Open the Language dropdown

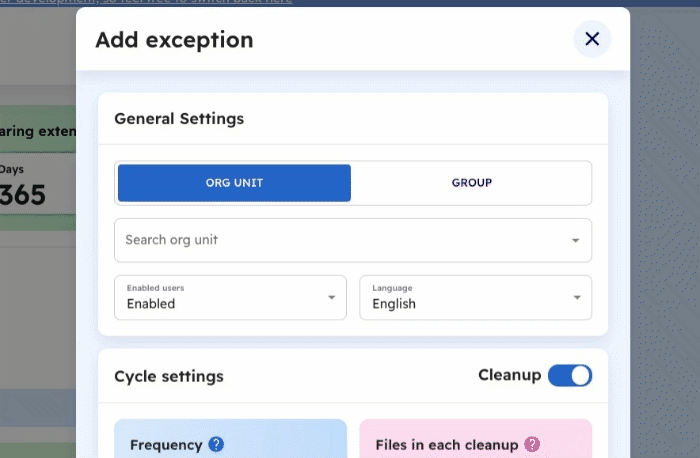click(x=475, y=297)
